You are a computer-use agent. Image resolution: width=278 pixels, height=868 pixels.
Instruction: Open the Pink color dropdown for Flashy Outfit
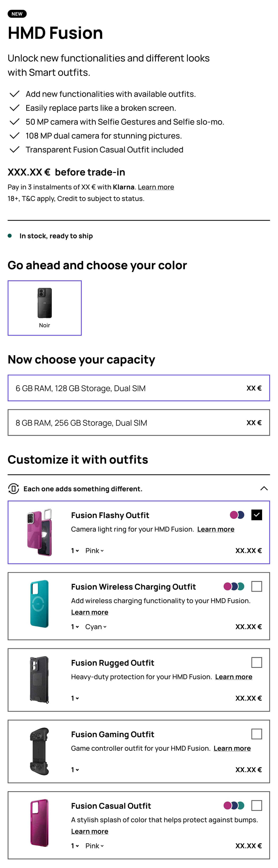(x=94, y=550)
